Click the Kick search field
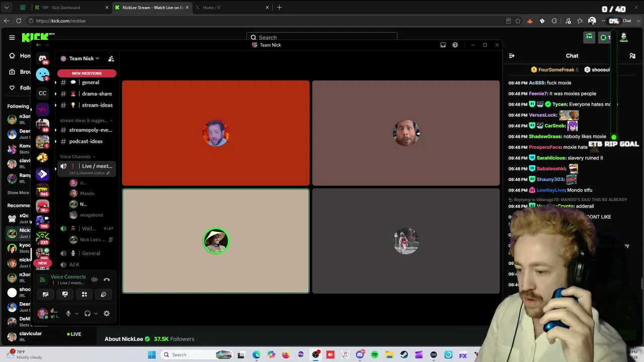 322,37
